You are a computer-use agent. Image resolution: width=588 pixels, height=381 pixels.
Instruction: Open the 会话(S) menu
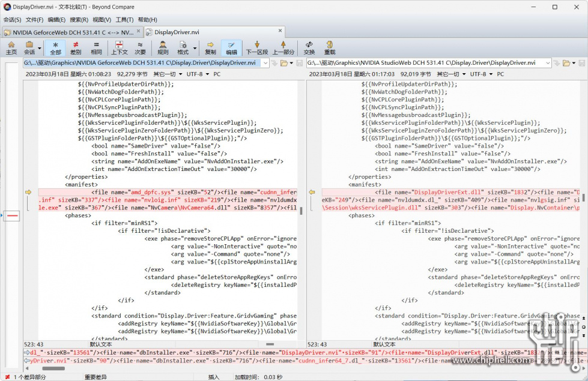(13, 19)
